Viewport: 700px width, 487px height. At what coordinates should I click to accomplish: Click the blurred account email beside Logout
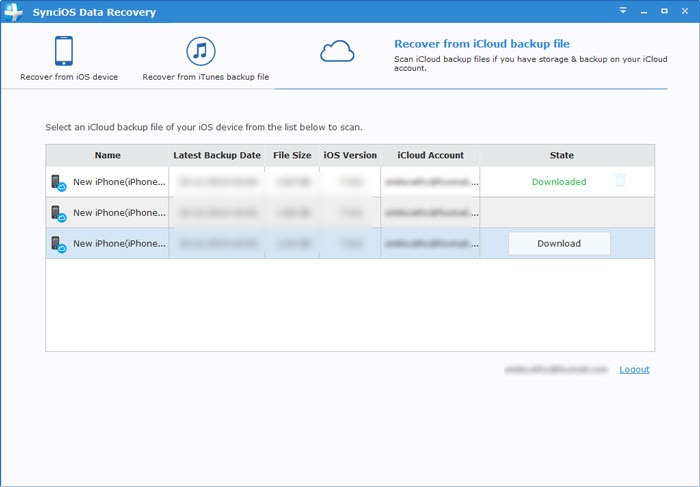(x=556, y=369)
